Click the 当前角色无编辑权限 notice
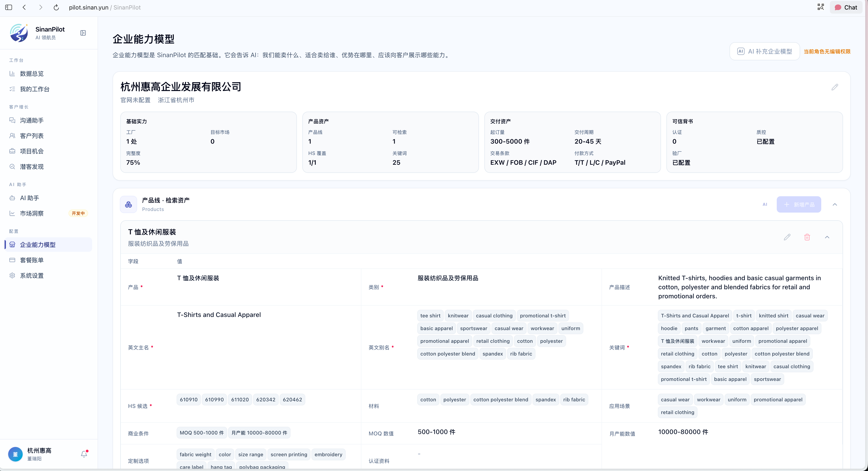 [x=827, y=52]
